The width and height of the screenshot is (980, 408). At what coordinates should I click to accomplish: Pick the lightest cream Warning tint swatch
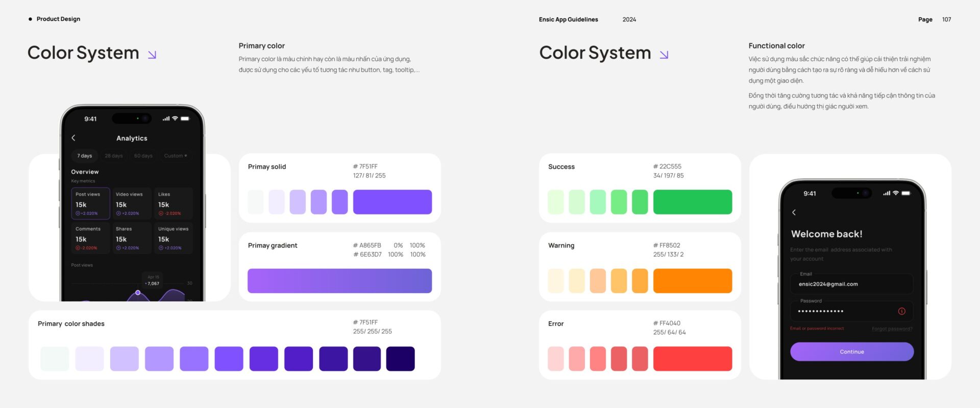click(x=556, y=281)
